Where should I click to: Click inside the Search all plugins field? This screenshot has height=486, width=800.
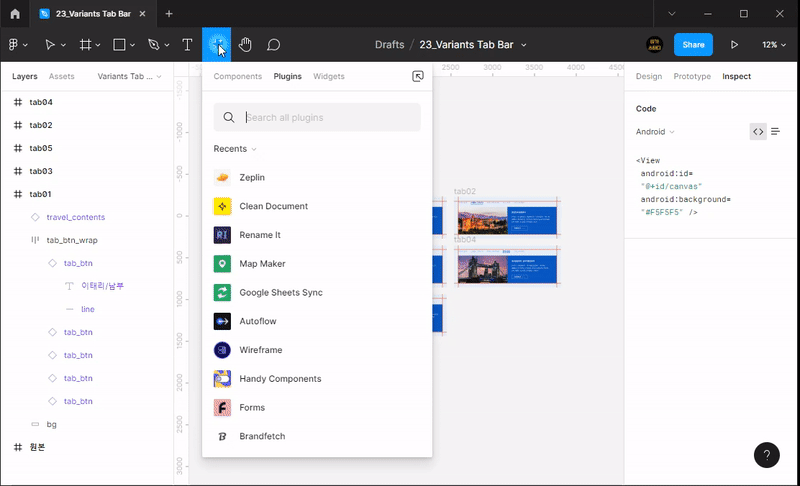point(317,117)
